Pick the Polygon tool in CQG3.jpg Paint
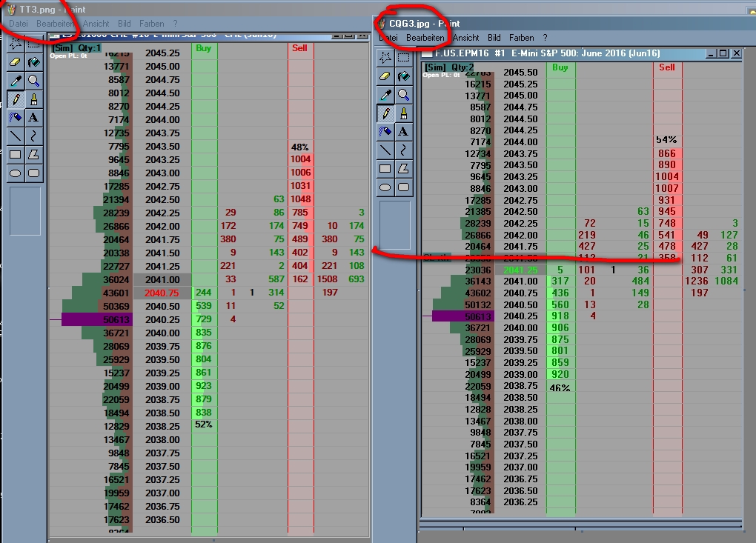 [x=403, y=169]
